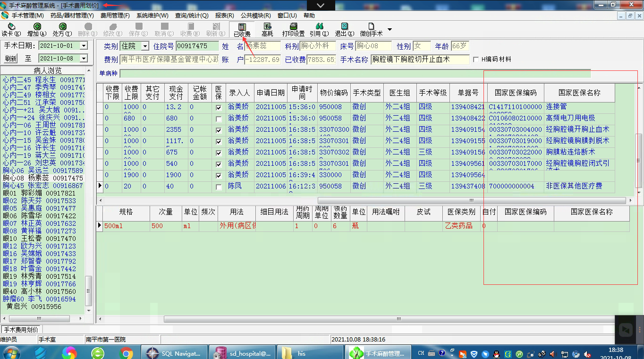Toggle 医保 checkbox for bill 139409155
This screenshot has height=359, width=644.
click(x=218, y=142)
